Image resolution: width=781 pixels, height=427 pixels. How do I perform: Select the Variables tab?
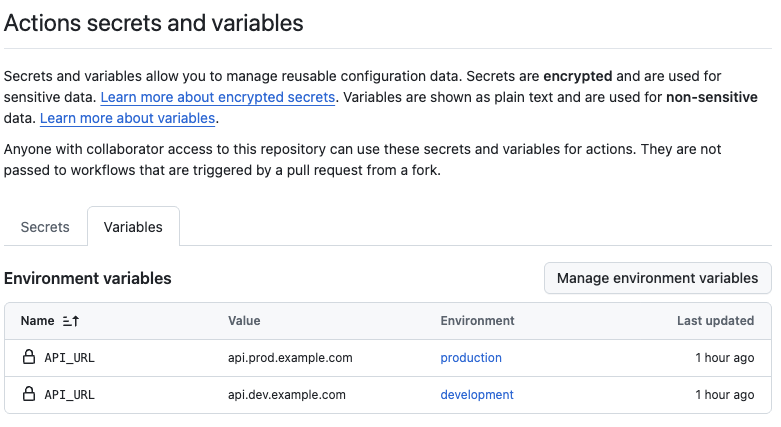[x=133, y=227]
